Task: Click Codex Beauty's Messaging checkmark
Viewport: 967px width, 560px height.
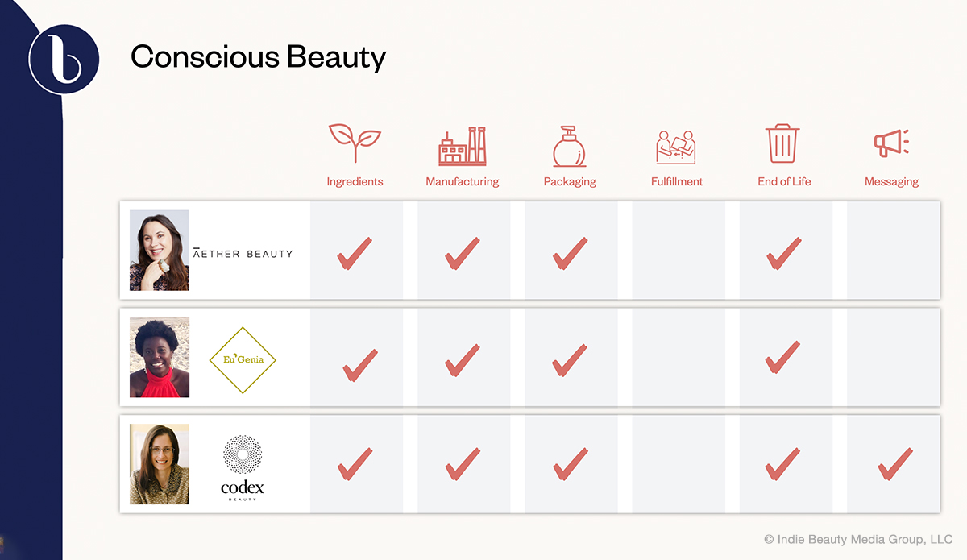Action: click(894, 464)
